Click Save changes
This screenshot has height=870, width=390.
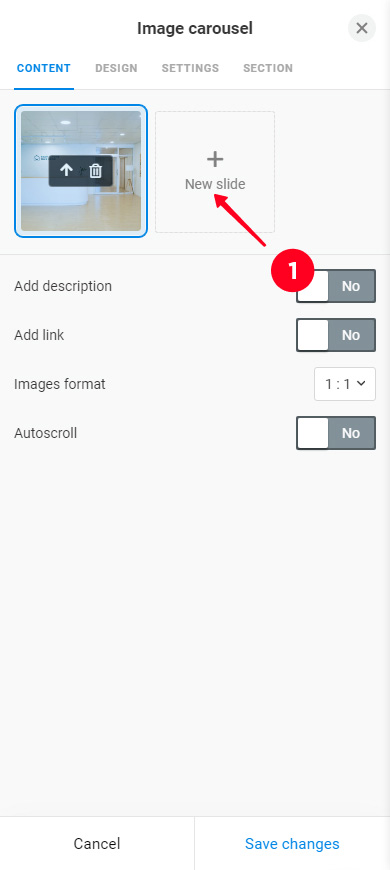click(292, 843)
